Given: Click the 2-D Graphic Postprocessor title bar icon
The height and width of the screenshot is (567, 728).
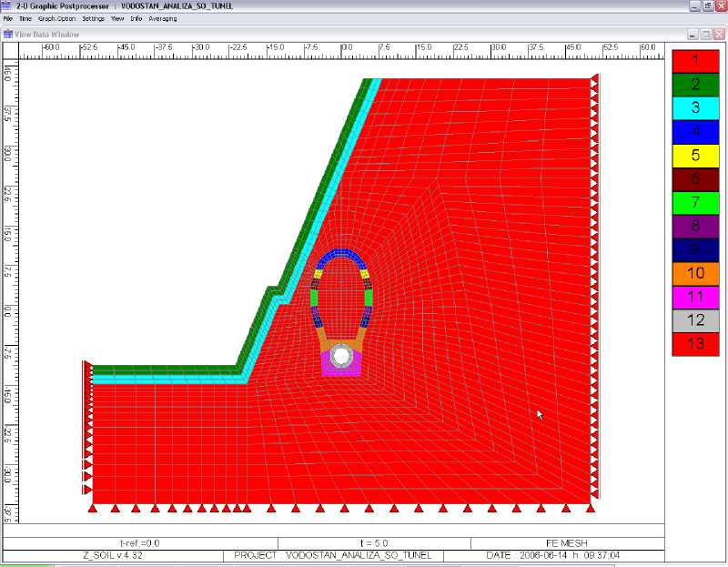Looking at the screenshot, I should (x=7, y=5).
